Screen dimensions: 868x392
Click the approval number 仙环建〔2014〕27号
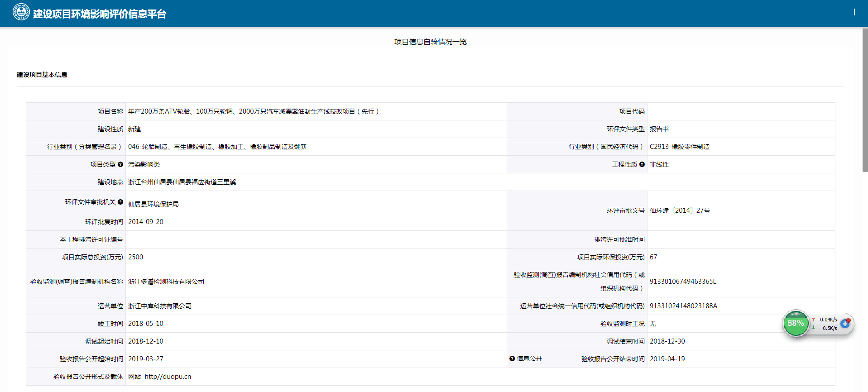[680, 210]
